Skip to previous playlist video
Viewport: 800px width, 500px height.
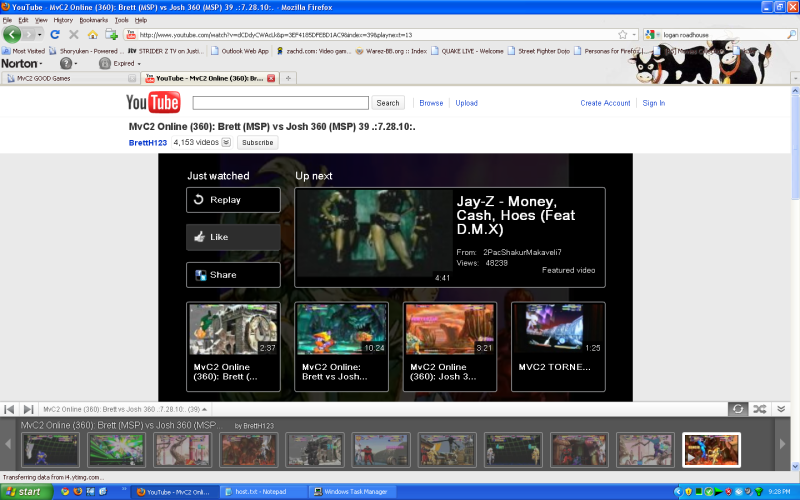coord(9,409)
